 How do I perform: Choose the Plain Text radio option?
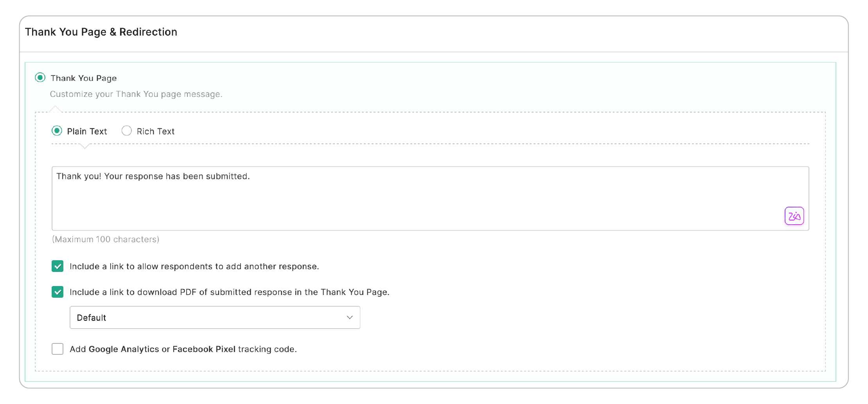point(57,130)
